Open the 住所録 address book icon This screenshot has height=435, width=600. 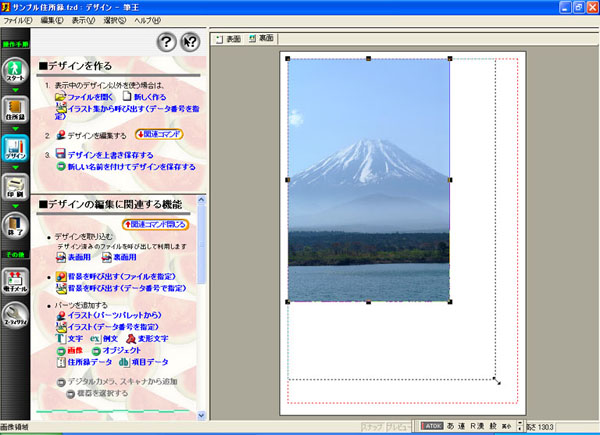[15, 111]
